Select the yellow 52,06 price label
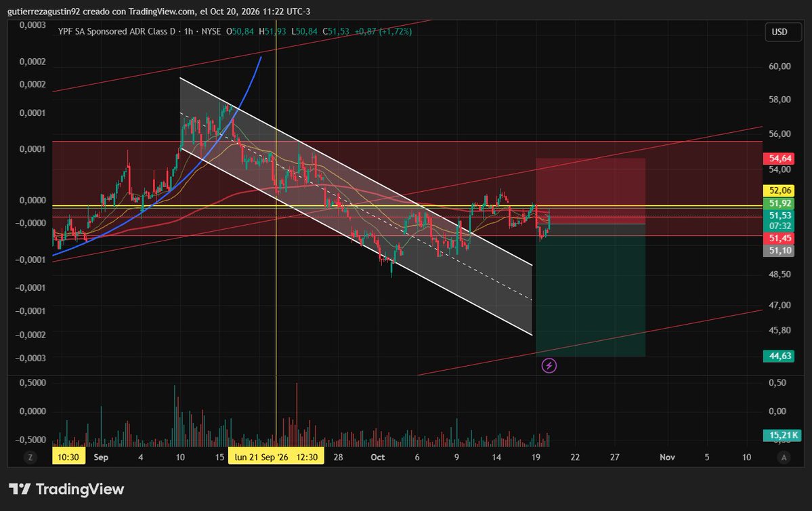 (x=780, y=190)
